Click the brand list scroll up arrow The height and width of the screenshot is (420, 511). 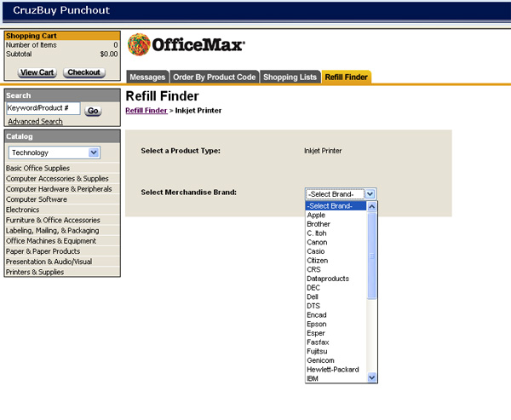coord(372,206)
